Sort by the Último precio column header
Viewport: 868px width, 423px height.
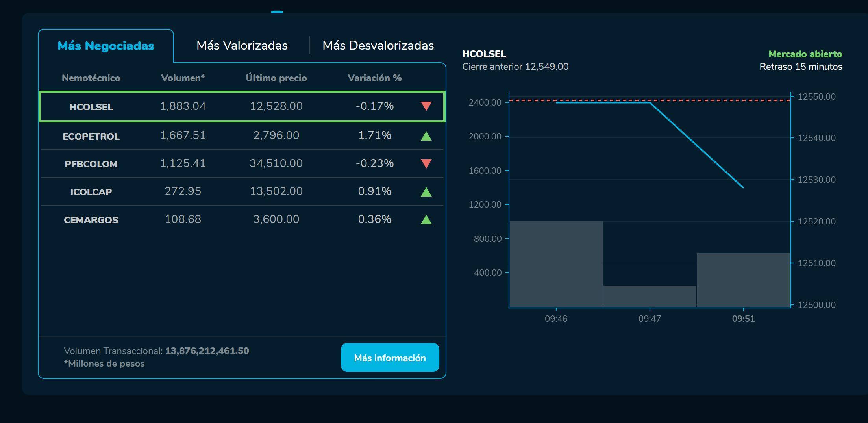(276, 78)
